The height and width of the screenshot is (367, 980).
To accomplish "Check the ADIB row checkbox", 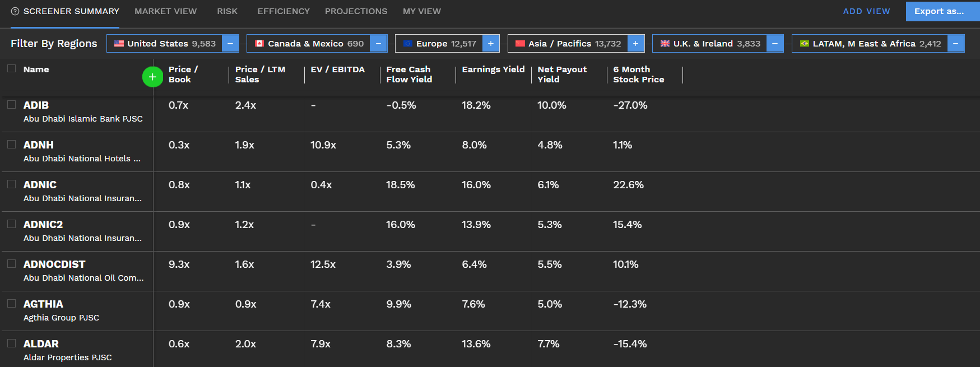I will [11, 104].
